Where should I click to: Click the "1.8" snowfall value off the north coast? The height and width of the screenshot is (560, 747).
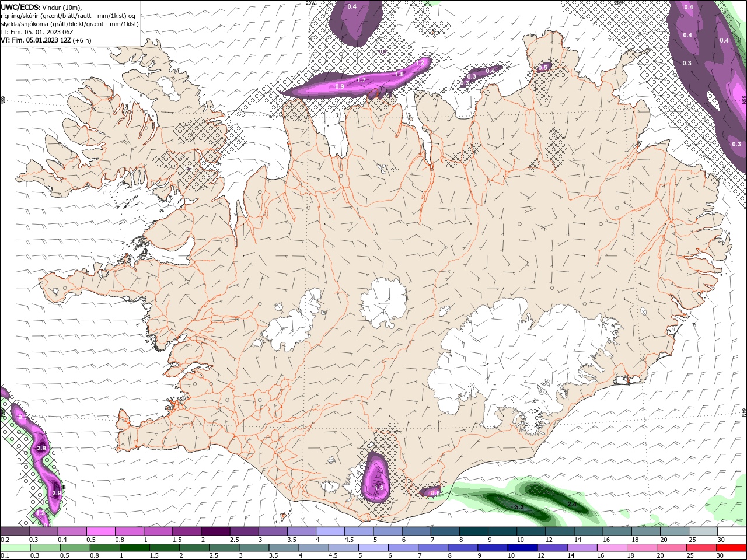(x=399, y=75)
